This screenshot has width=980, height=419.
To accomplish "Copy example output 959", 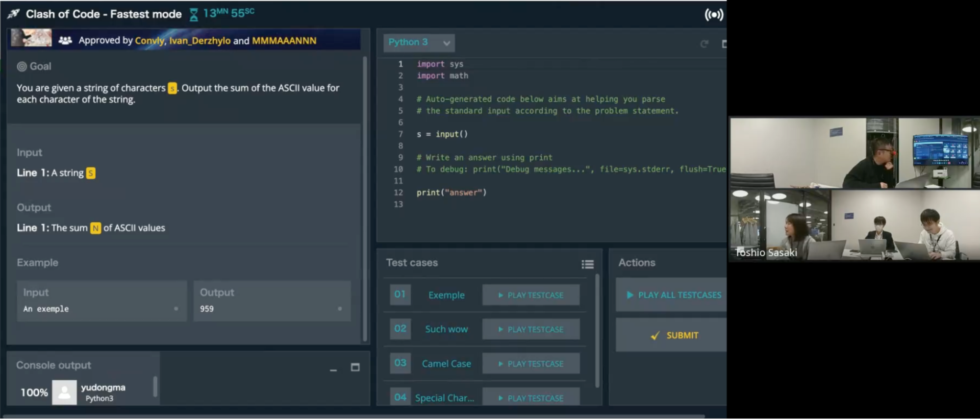I will pyautogui.click(x=340, y=309).
